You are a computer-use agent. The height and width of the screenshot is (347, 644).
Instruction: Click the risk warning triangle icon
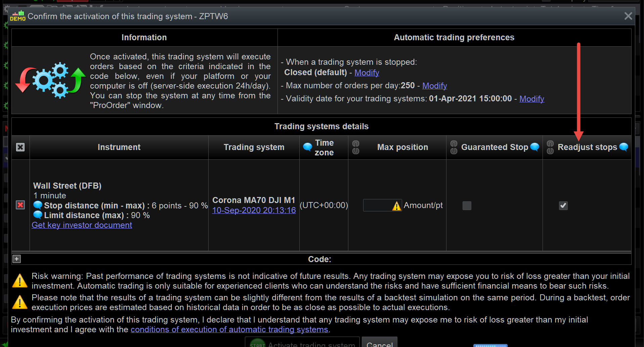pos(19,281)
